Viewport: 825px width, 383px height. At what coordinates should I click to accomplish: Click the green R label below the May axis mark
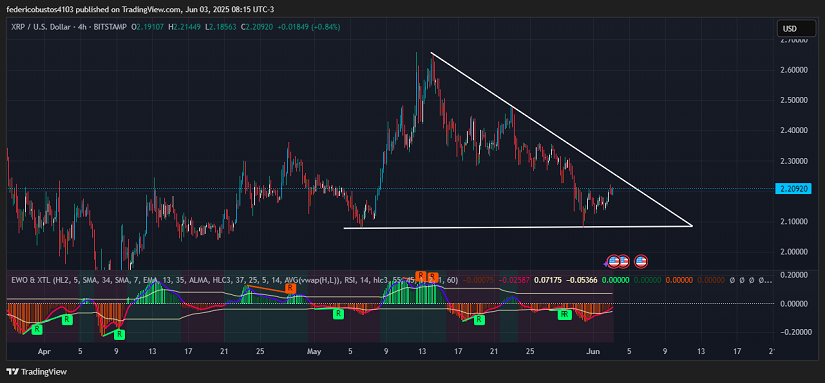tap(338, 314)
